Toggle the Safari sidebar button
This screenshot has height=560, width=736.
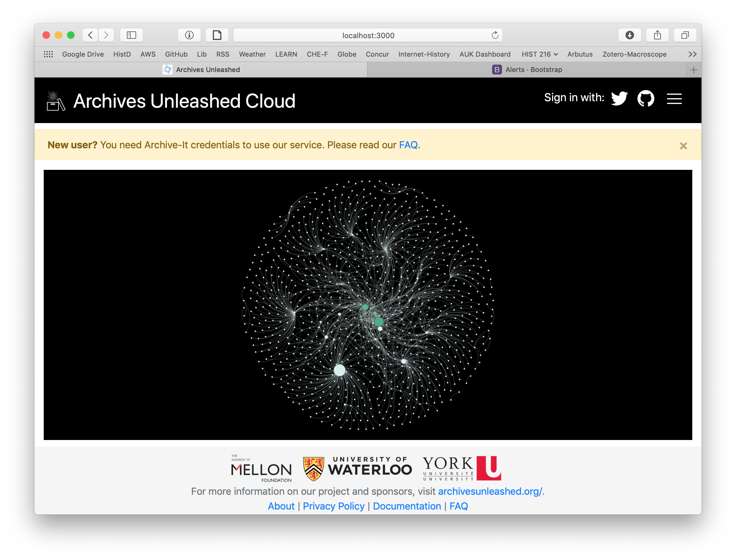coord(131,35)
